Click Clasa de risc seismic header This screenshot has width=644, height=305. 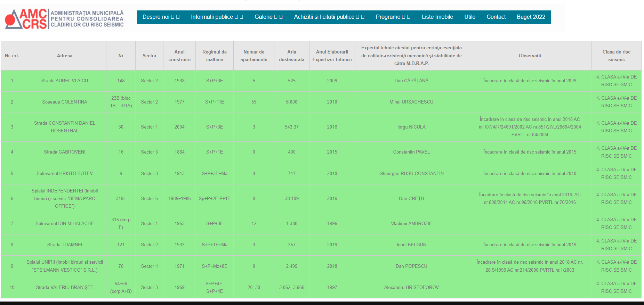coord(617,56)
